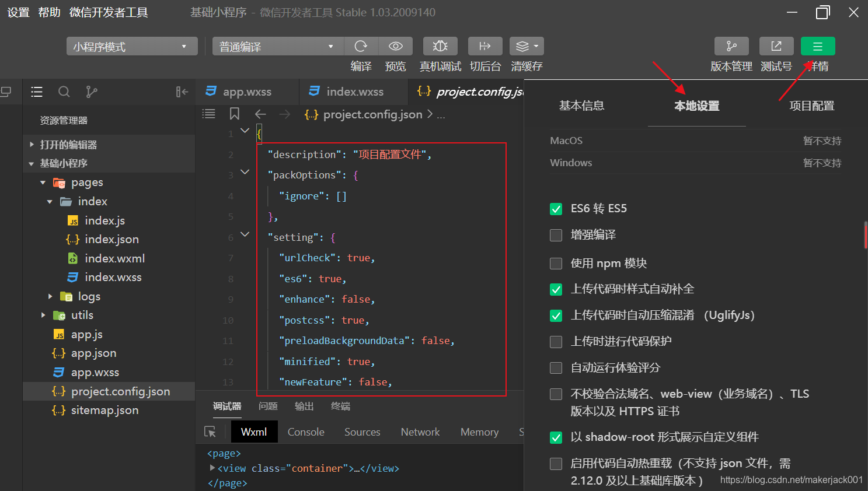Open the 设置 menu
This screenshot has height=491, width=868.
18,12
